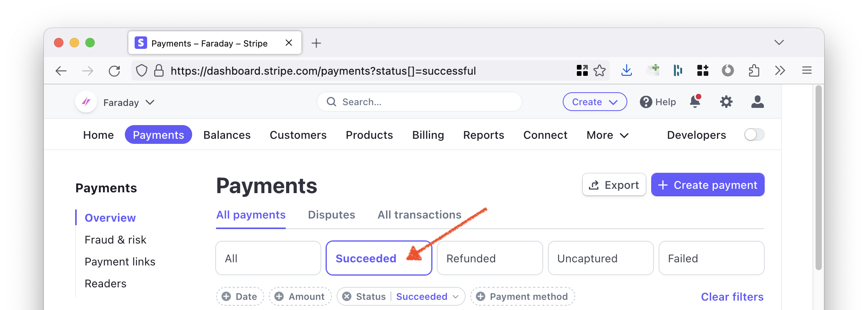
Task: Open Stripe account settings gear
Action: tap(726, 102)
